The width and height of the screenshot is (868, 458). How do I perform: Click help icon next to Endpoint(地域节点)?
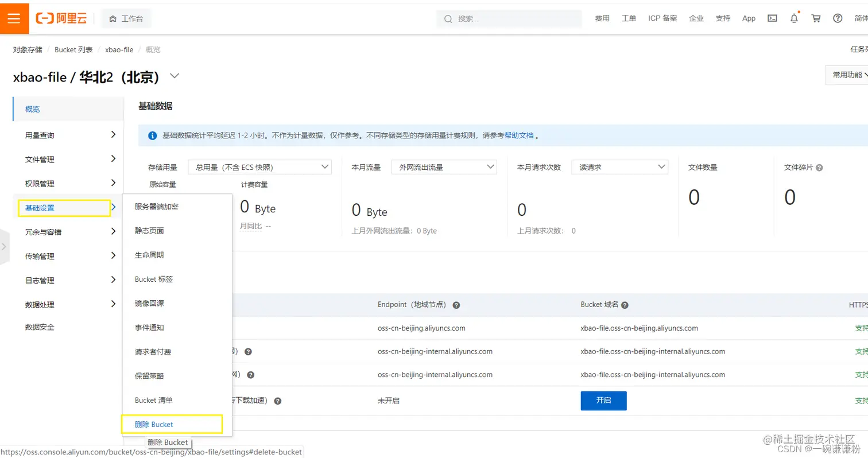456,305
